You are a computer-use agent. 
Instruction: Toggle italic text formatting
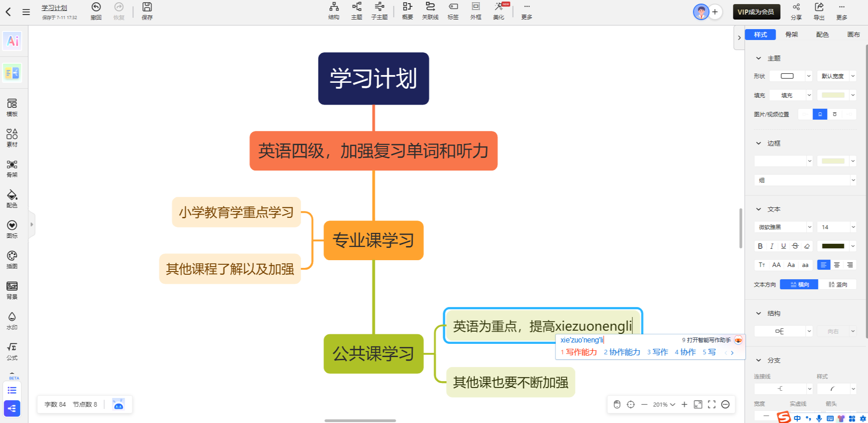click(772, 246)
